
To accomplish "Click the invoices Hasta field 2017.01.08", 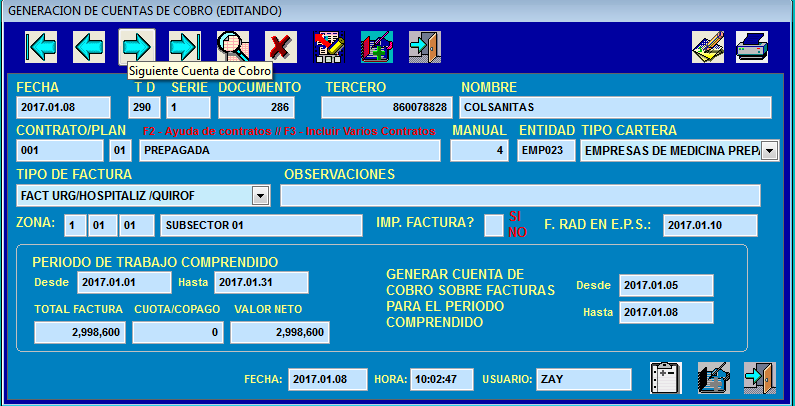I will pyautogui.click(x=666, y=312).
